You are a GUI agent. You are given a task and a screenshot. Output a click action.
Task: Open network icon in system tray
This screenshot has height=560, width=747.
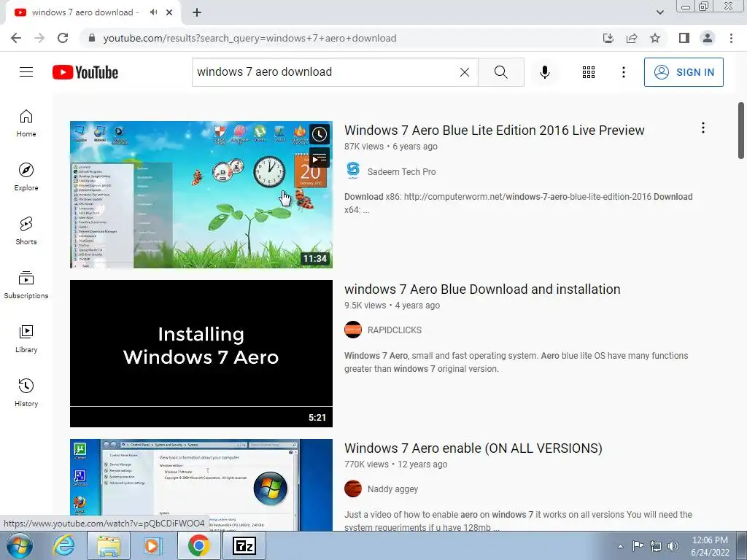pos(656,546)
